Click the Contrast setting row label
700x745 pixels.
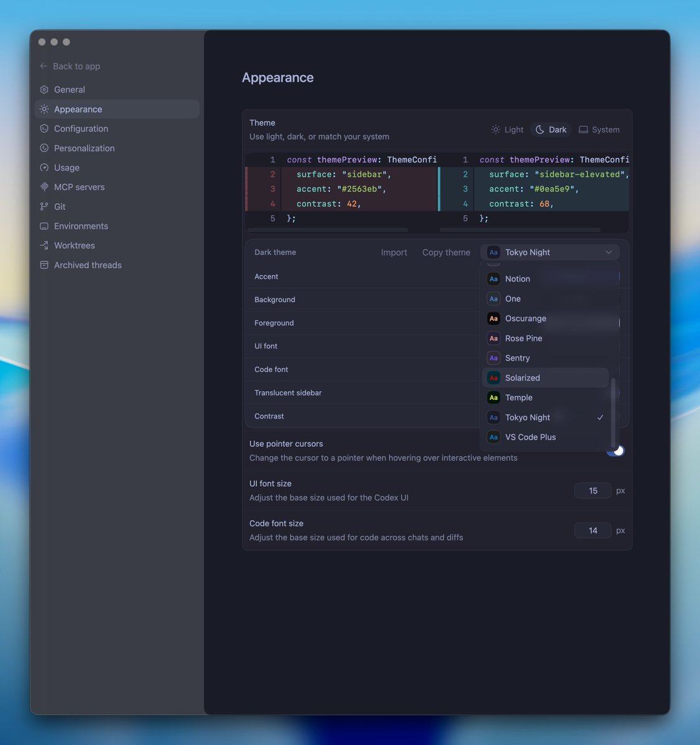269,416
